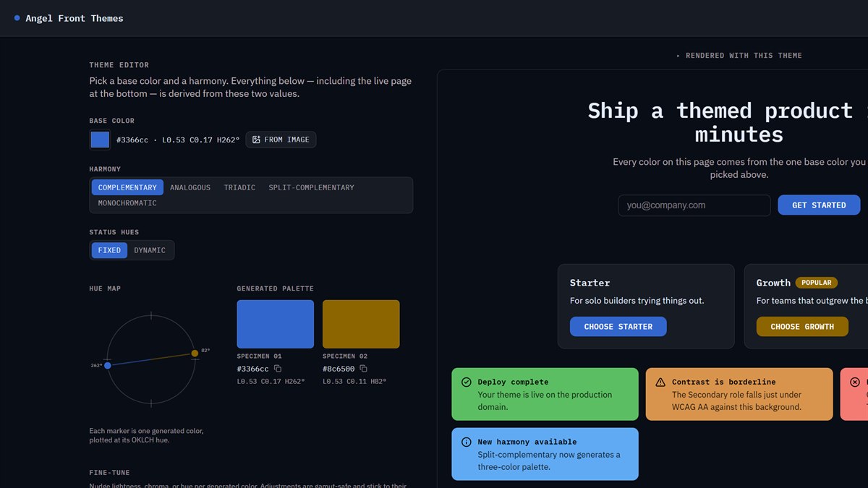The height and width of the screenshot is (488, 868).
Task: Click the Starter plan heading
Action: pos(590,283)
